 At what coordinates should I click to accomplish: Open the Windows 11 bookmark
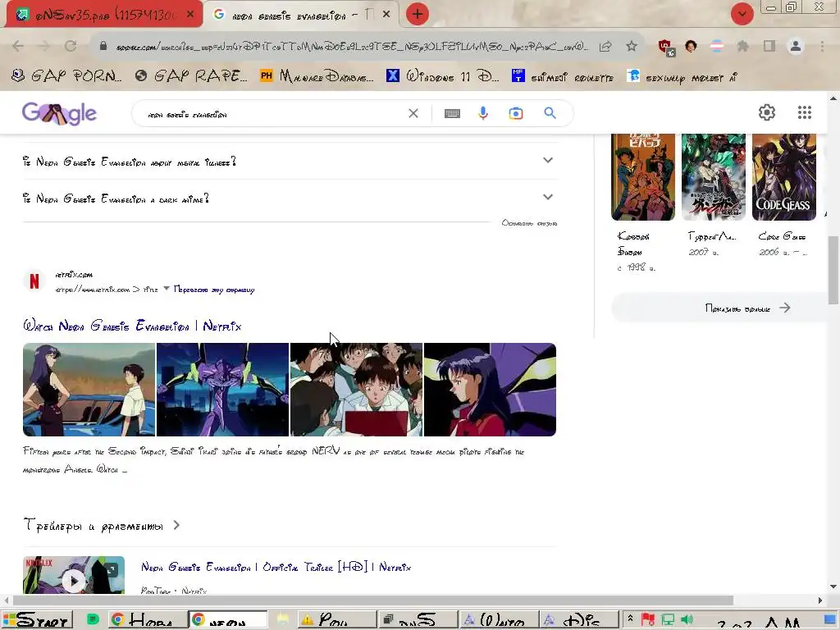click(x=443, y=76)
